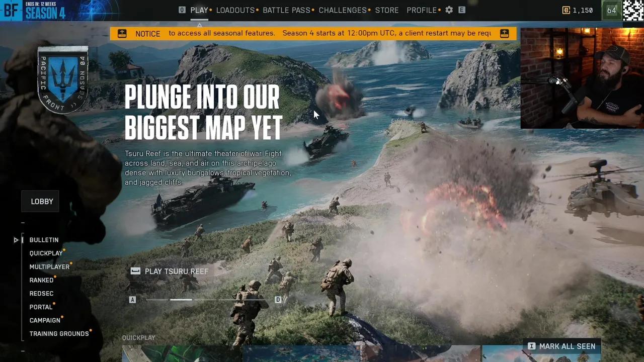Click the icon at the notice banner's right end
The height and width of the screenshot is (362, 644).
point(505,34)
